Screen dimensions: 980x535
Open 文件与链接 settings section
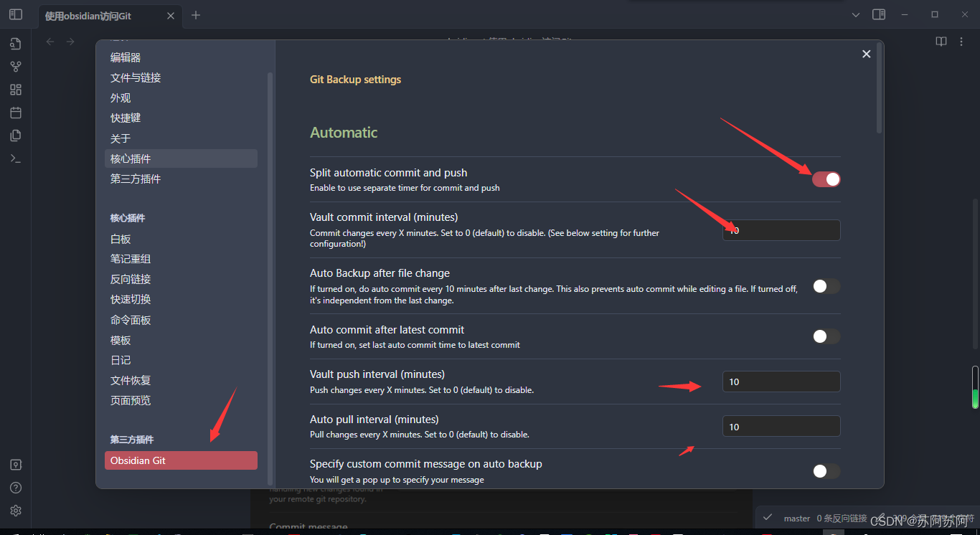pos(181,77)
